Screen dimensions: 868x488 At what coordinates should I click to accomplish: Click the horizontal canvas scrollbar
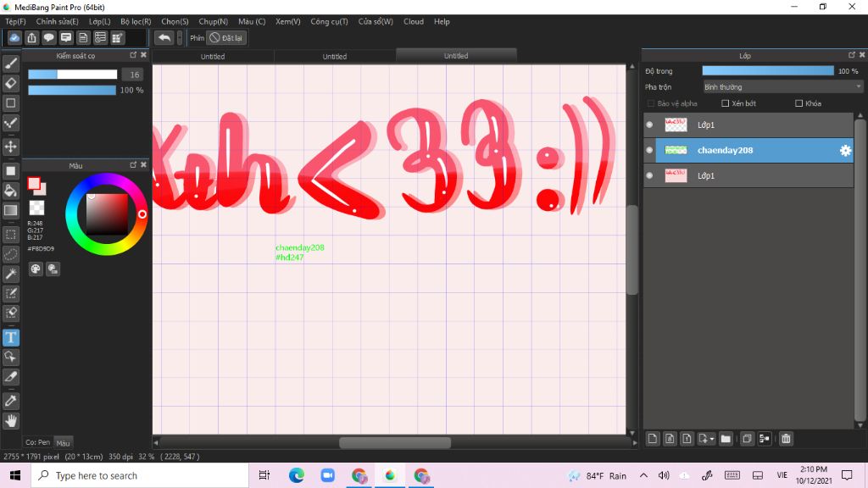click(395, 442)
